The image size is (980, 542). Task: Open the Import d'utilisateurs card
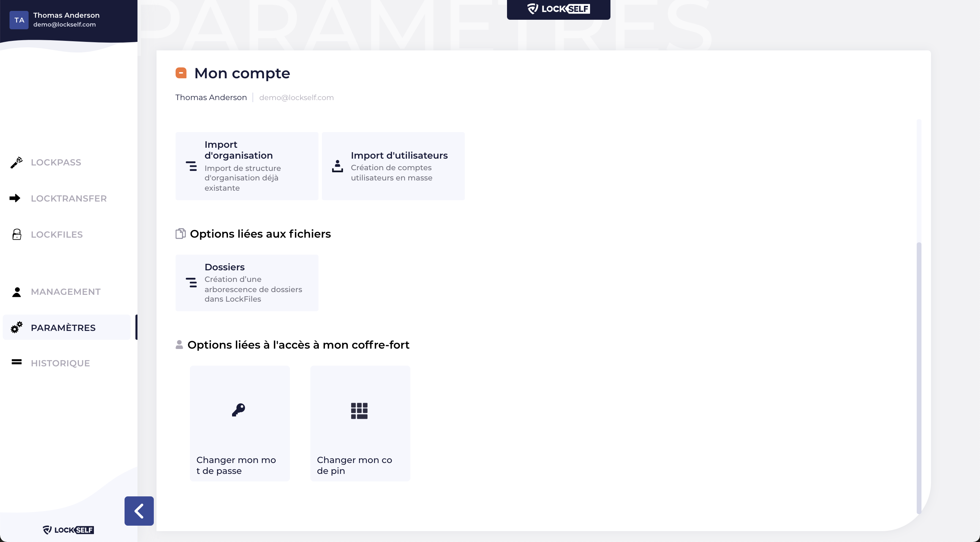(x=393, y=166)
